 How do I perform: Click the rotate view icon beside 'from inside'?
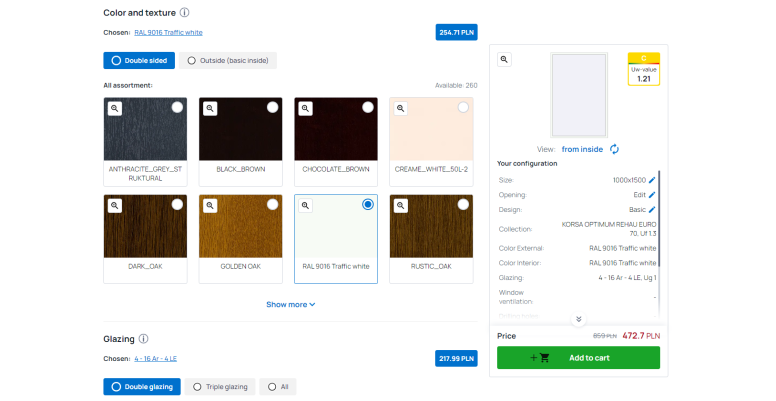(614, 149)
